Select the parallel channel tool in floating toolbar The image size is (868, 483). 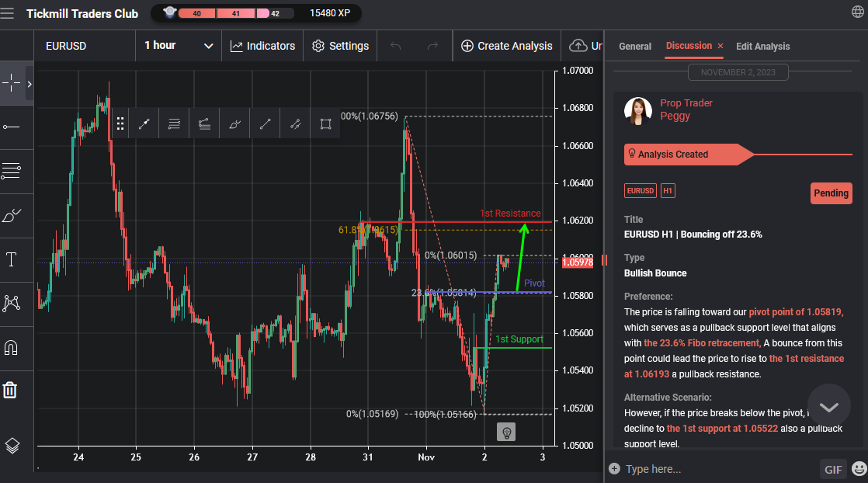click(296, 123)
